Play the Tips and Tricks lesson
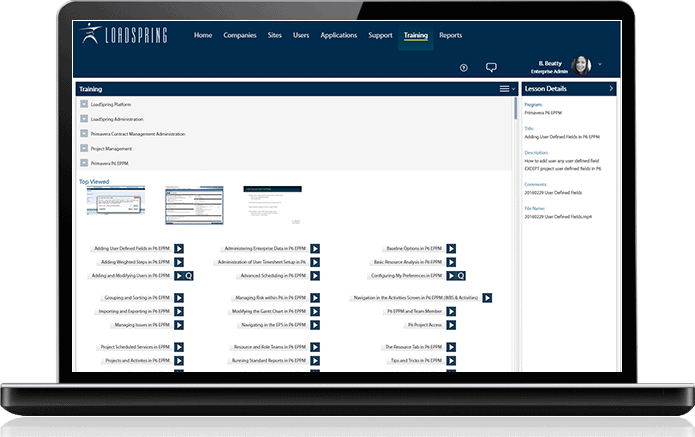This screenshot has width=695, height=437. (451, 361)
